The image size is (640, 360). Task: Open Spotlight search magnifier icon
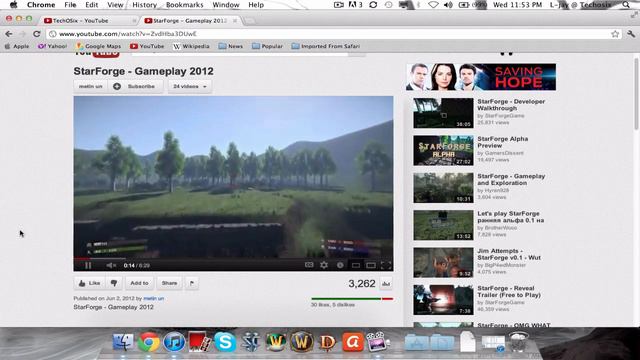tap(626, 5)
